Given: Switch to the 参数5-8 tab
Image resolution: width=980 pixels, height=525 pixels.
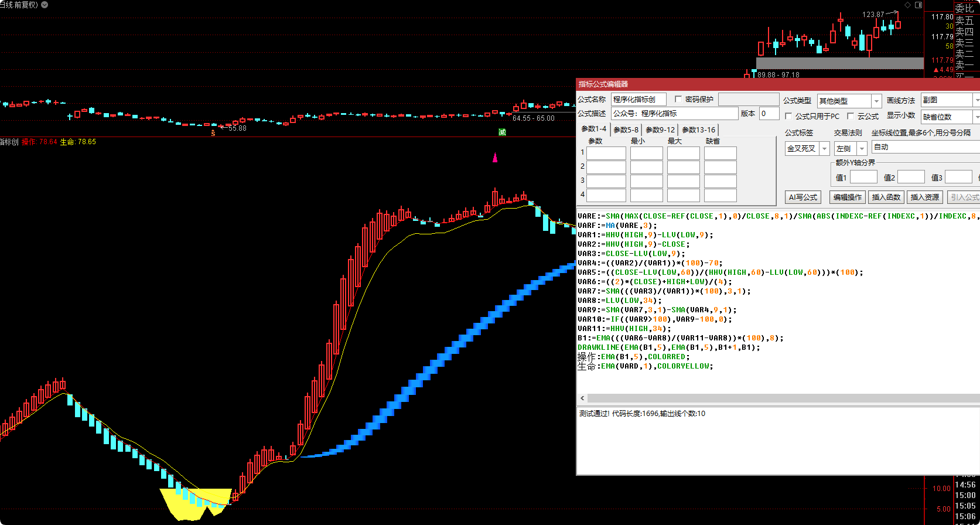Looking at the screenshot, I should click(626, 129).
